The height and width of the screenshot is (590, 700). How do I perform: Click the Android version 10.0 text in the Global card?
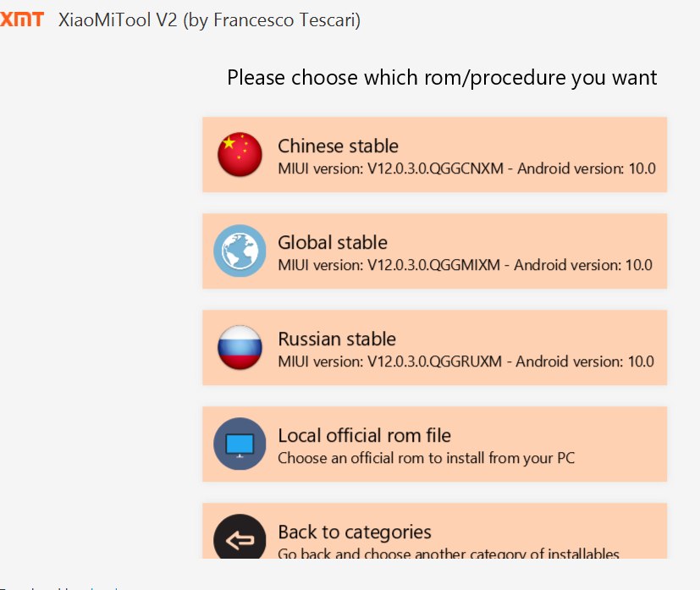pyautogui.click(x=583, y=265)
